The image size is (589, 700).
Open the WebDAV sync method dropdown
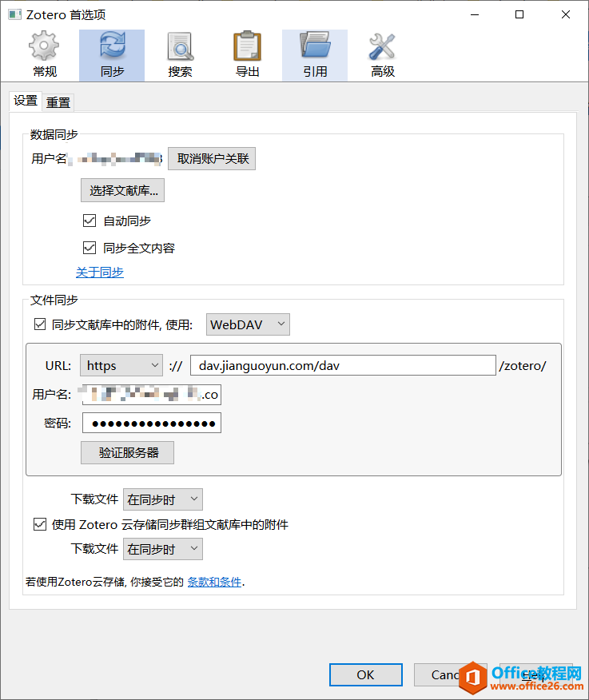click(248, 324)
